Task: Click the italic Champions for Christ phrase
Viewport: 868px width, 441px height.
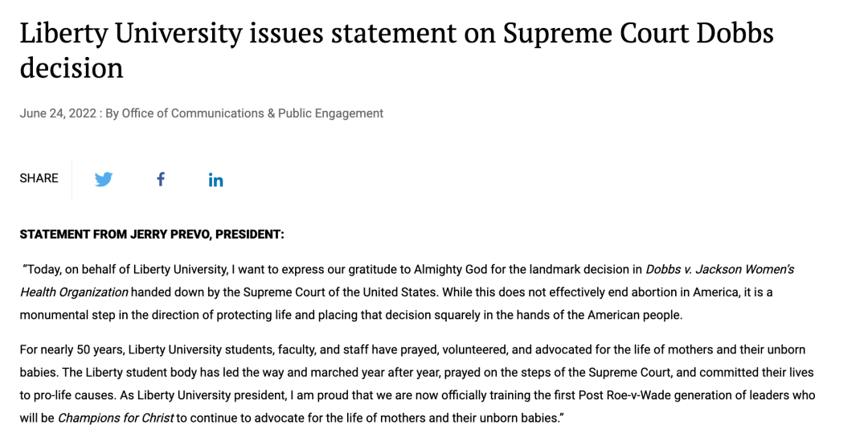Action: (x=116, y=419)
